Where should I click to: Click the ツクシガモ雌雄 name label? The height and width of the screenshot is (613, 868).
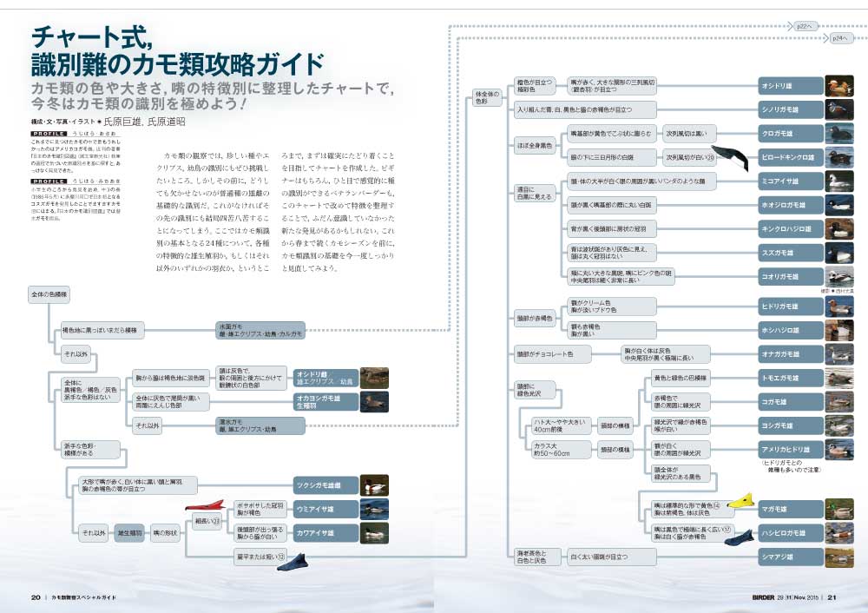(326, 485)
